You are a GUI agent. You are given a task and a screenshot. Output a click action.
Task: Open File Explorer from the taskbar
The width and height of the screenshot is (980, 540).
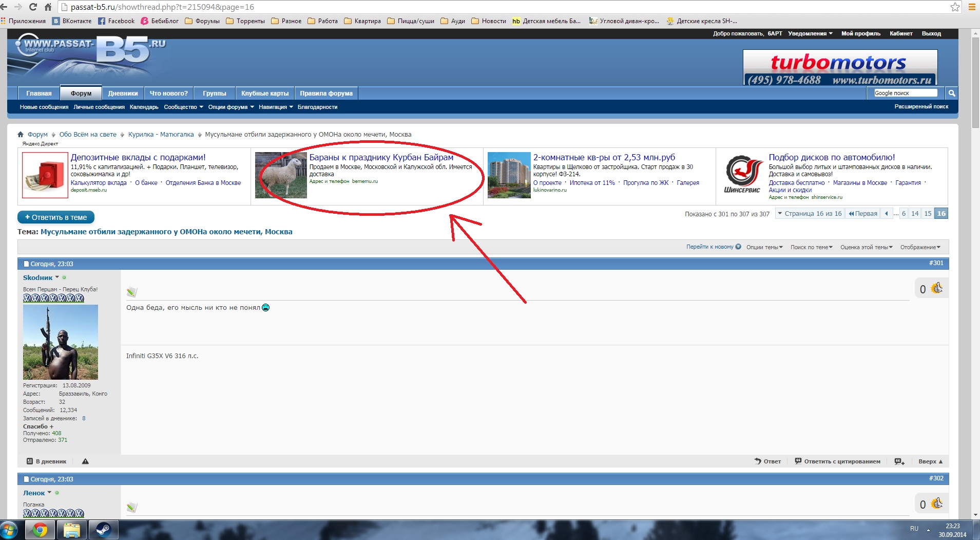[x=72, y=530]
